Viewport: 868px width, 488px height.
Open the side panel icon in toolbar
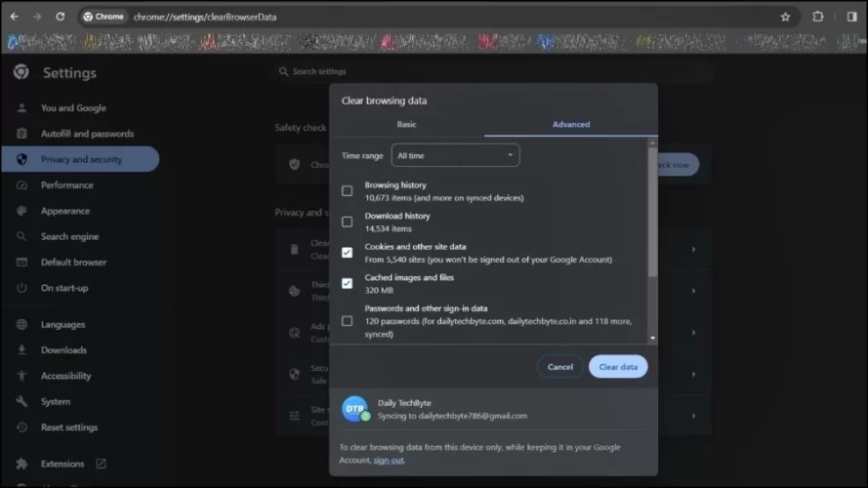[850, 17]
